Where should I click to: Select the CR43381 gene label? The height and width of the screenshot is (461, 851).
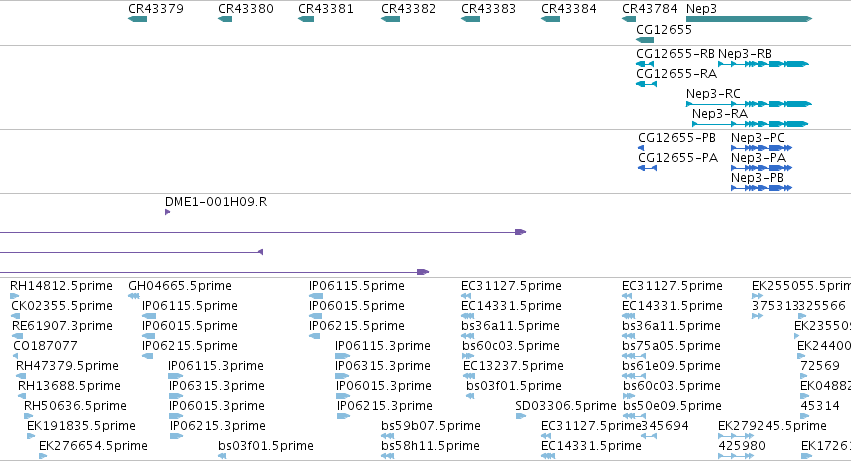pos(326,9)
